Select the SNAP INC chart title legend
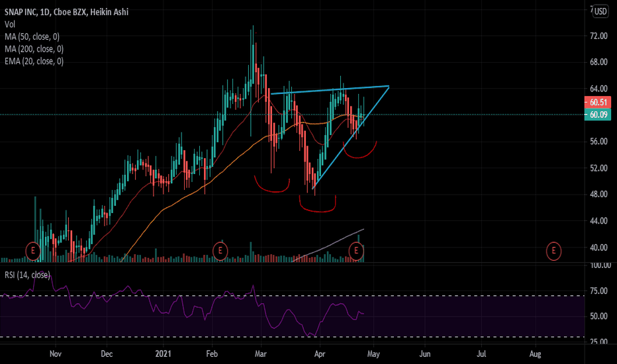617x364 pixels. [66, 12]
